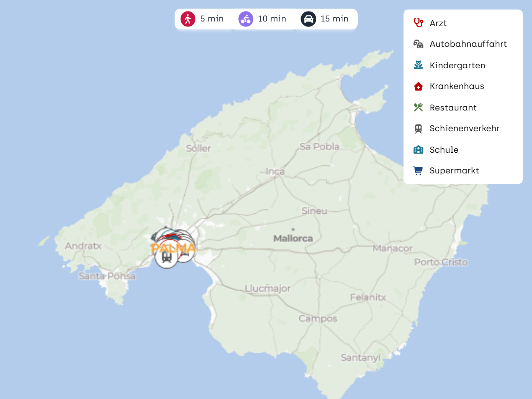Click the Arzt stethoscope icon
Viewport: 532px width, 399px height.
(x=418, y=23)
